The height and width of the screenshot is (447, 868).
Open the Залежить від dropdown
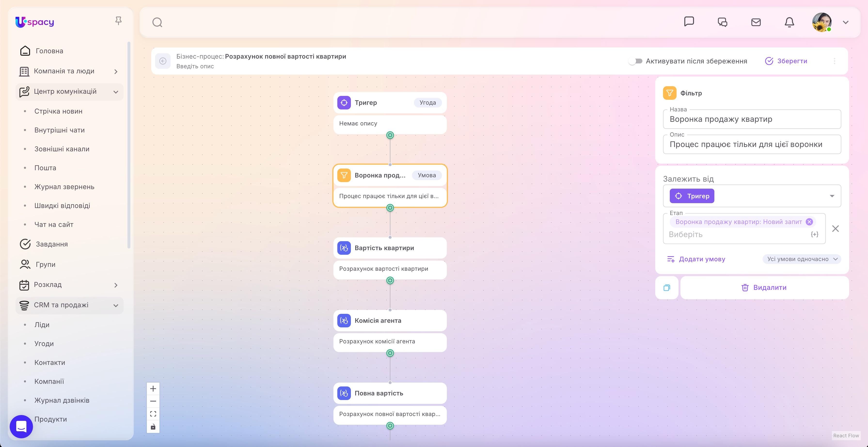[752, 196]
